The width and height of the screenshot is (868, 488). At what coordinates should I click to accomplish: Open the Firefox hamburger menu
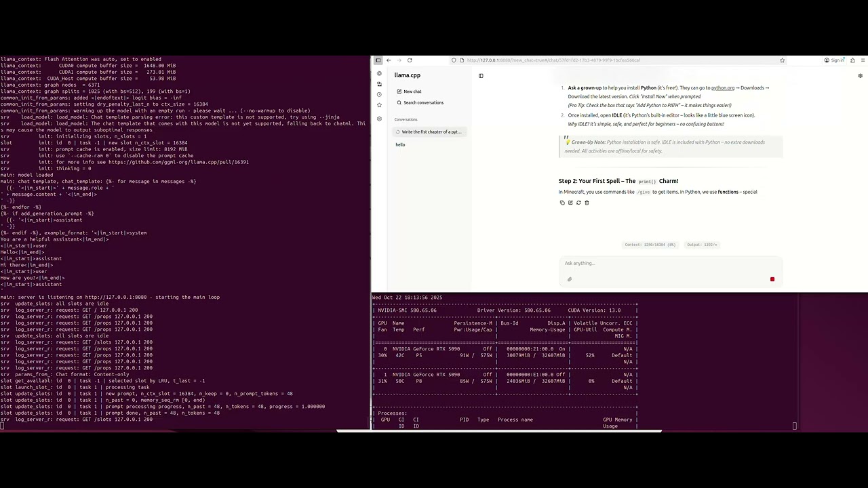pyautogui.click(x=862, y=60)
